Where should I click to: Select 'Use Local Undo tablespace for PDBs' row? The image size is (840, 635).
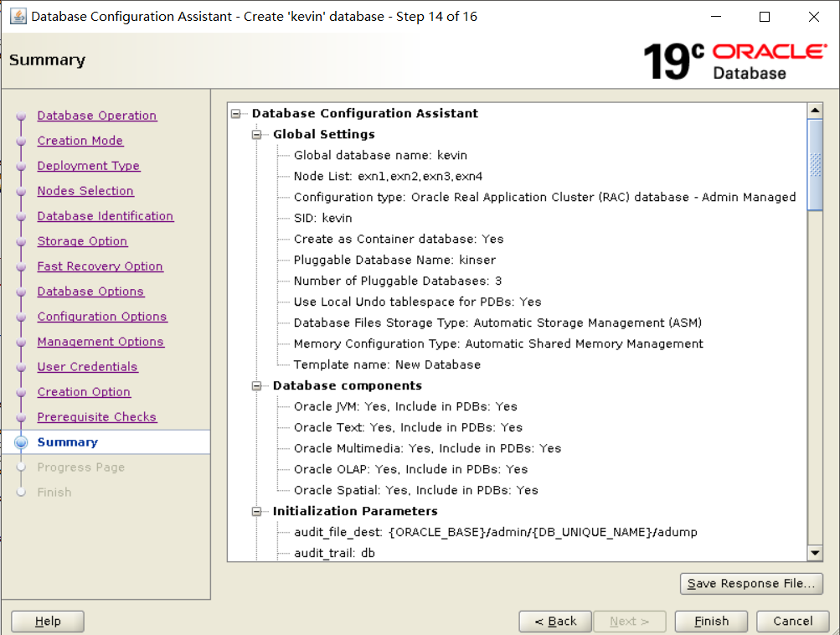click(x=417, y=302)
